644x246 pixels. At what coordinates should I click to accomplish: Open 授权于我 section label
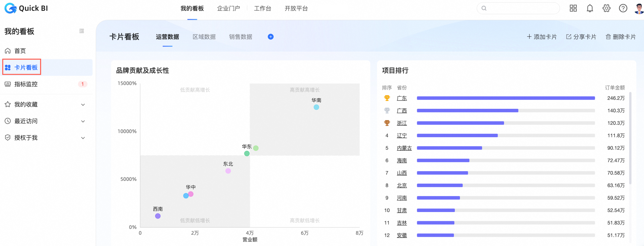click(x=26, y=138)
